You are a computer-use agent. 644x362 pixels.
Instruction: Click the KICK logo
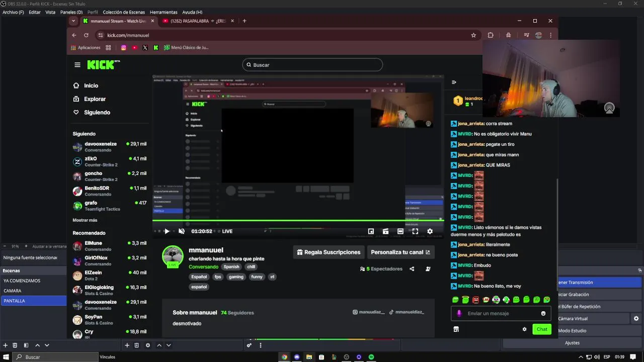pos(104,65)
